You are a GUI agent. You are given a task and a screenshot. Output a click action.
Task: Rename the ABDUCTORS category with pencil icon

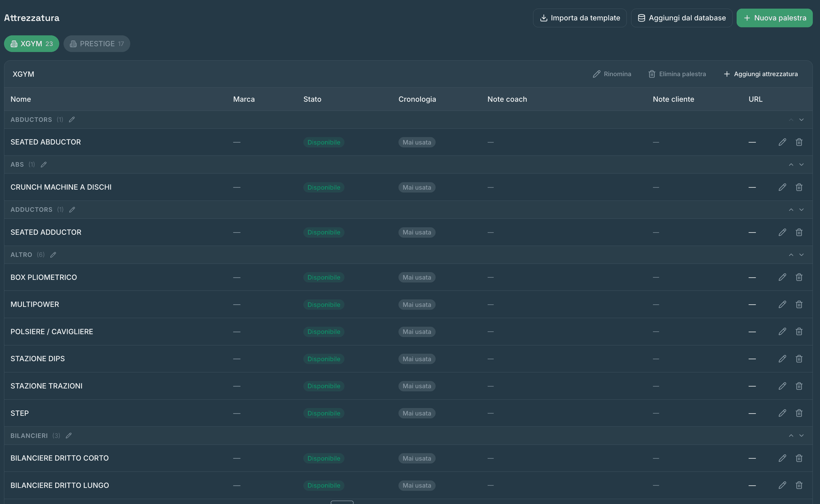(x=72, y=119)
